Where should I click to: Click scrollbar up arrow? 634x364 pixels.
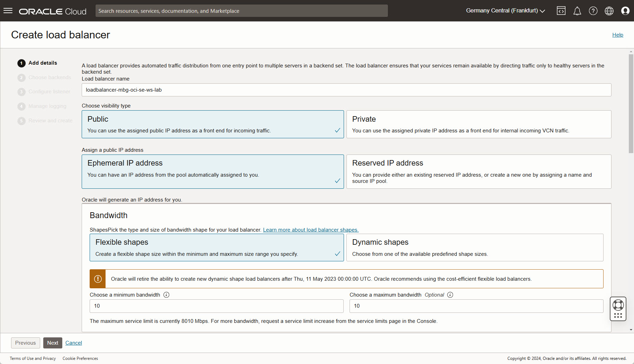(631, 52)
